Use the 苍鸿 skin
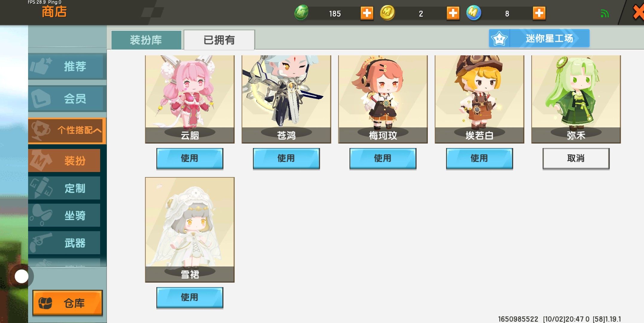The width and height of the screenshot is (644, 323). [x=286, y=159]
